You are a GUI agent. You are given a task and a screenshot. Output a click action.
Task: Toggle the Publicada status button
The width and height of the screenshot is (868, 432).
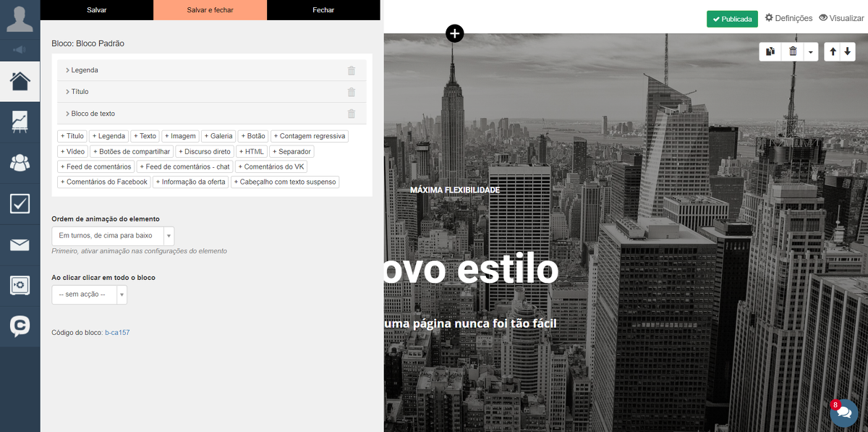point(731,19)
